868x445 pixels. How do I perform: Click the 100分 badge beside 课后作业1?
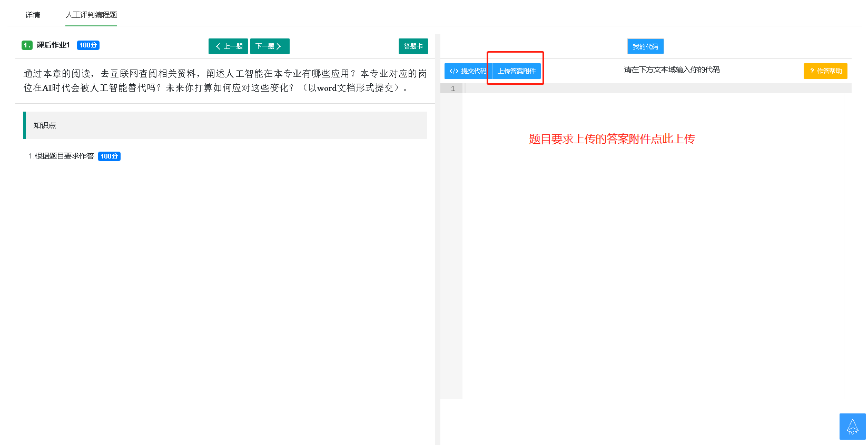point(88,45)
